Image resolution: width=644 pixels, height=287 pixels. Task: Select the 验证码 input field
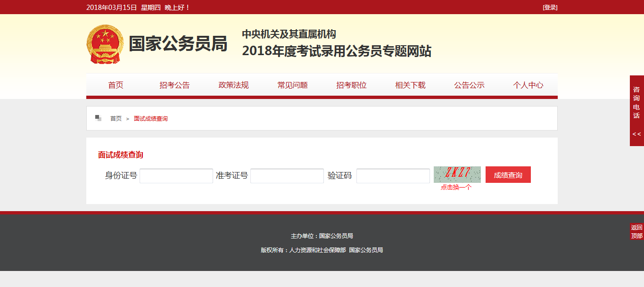(x=393, y=176)
